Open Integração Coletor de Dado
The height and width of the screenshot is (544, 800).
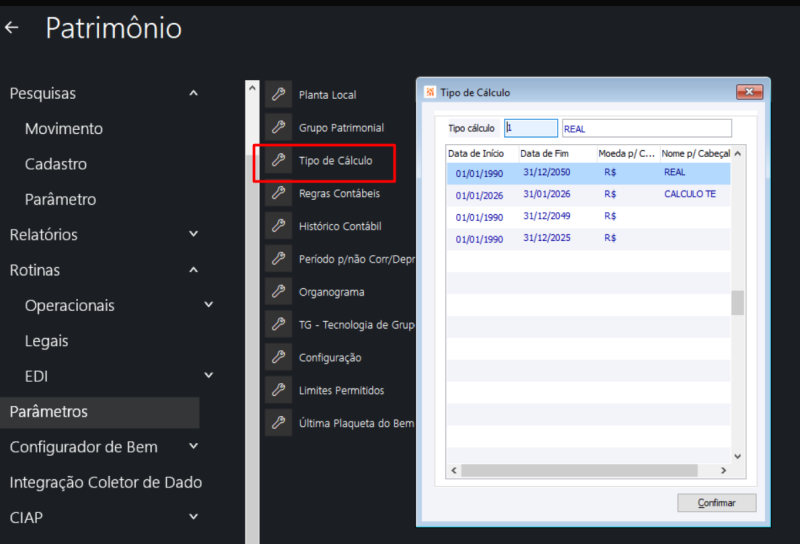click(106, 482)
